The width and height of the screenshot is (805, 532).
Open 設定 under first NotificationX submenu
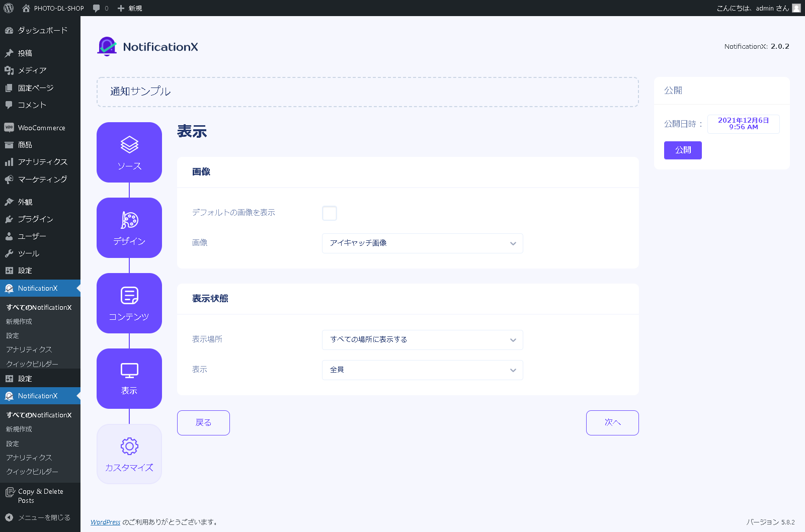tap(13, 335)
